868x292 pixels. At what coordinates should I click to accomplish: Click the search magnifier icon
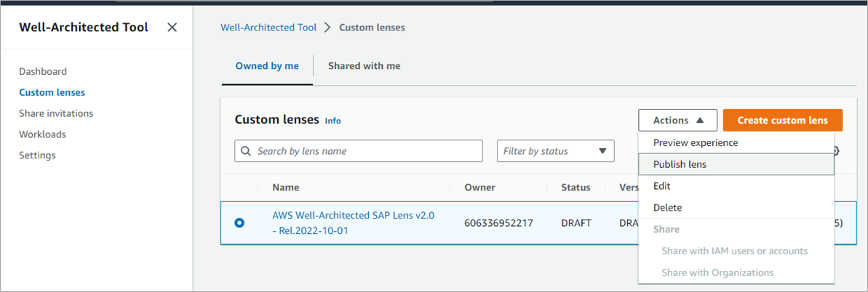(x=246, y=151)
